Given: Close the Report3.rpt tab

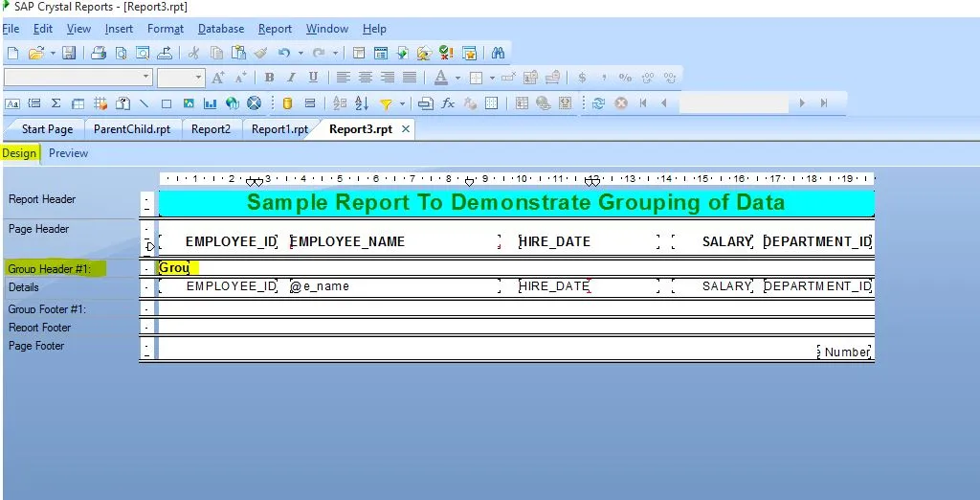Looking at the screenshot, I should click(406, 129).
